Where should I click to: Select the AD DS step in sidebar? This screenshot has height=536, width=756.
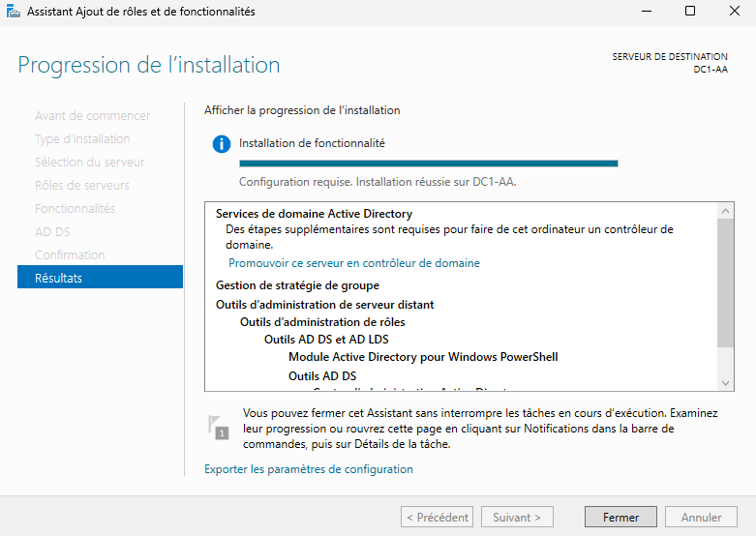[52, 232]
